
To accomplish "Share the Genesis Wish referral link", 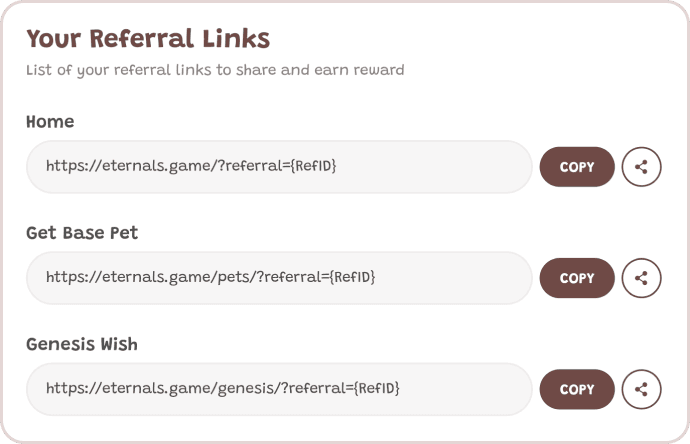I will coord(641,389).
